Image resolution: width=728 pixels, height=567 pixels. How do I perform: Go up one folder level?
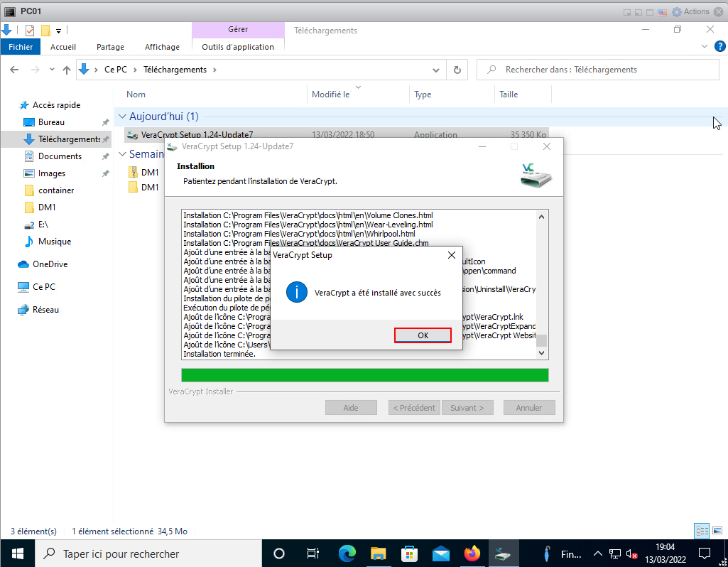67,70
